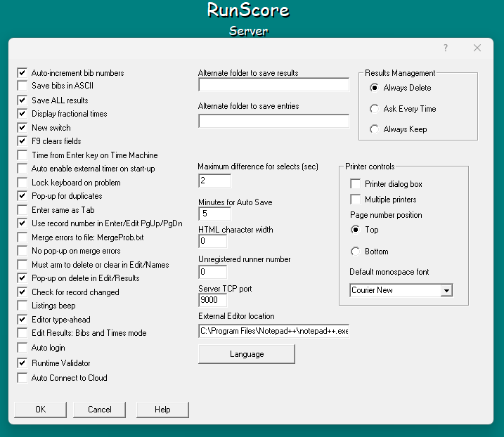Viewport: 504px width, 437px height.
Task: Confirm settings with OK button
Action: click(x=41, y=410)
